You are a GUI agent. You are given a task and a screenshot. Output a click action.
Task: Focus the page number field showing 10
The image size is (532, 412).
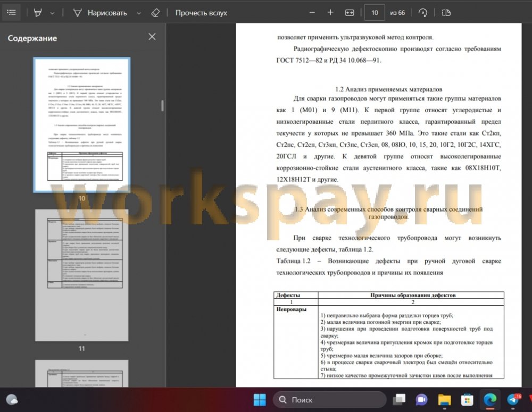tap(375, 13)
